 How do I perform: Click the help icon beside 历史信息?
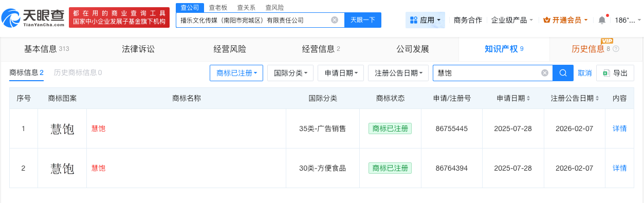pyautogui.click(x=616, y=49)
